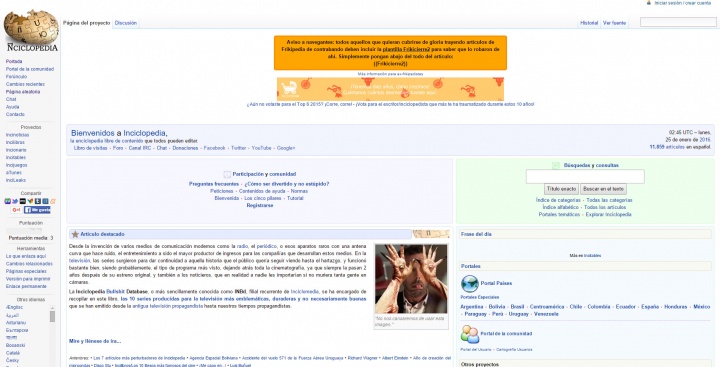This screenshot has height=367, width=720.
Task: Share the page via the Twitter bird icon
Action: [x=15, y=201]
